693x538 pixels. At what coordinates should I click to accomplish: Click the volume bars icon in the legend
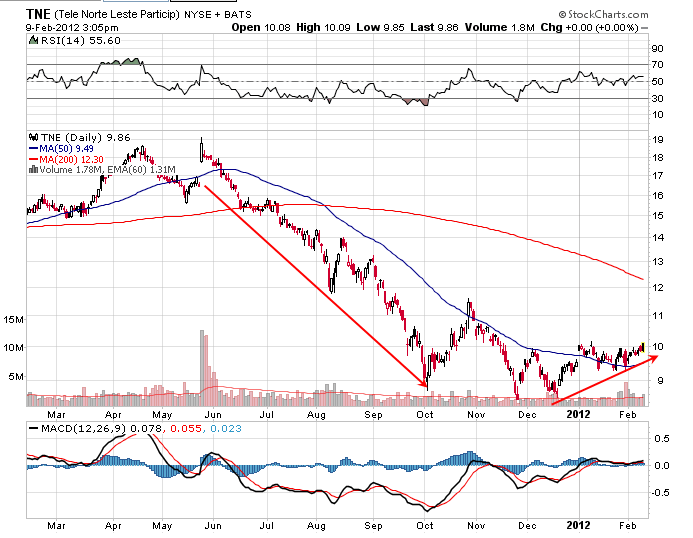click(x=33, y=169)
